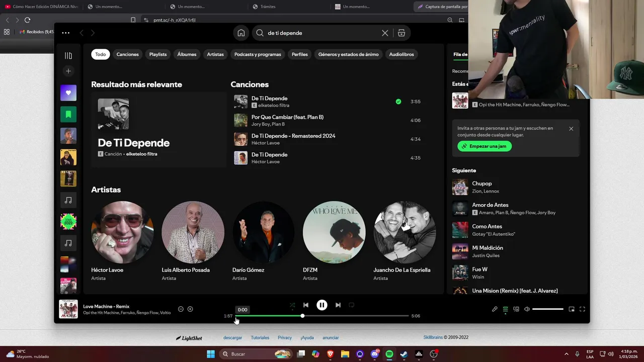Open Discord from the taskbar
Image resolution: width=644 pixels, height=362 pixels.
click(x=375, y=354)
